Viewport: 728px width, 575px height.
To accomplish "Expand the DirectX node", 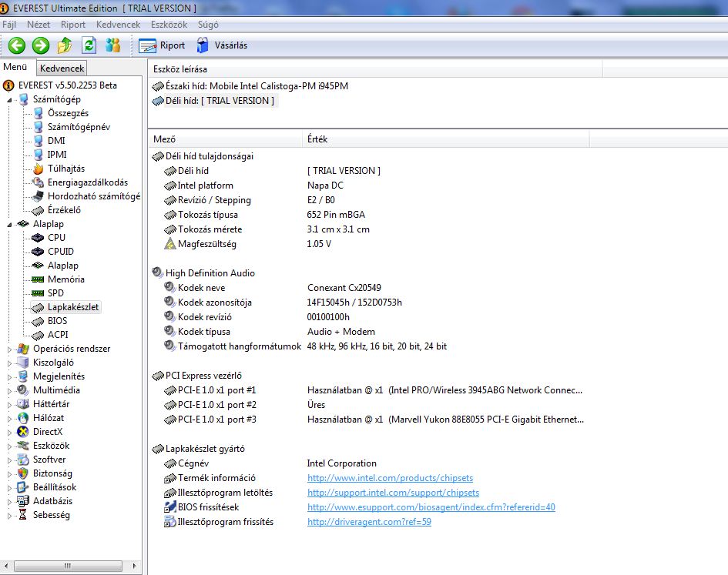I will tap(9, 433).
